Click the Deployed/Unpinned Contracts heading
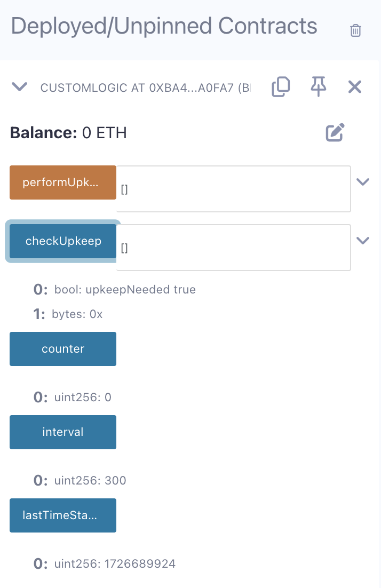 pos(164,26)
